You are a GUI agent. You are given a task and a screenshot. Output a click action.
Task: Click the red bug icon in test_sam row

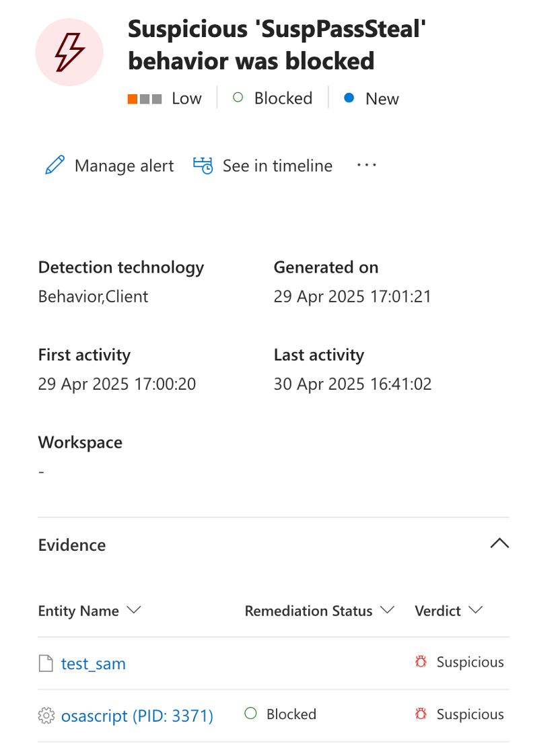[421, 663]
